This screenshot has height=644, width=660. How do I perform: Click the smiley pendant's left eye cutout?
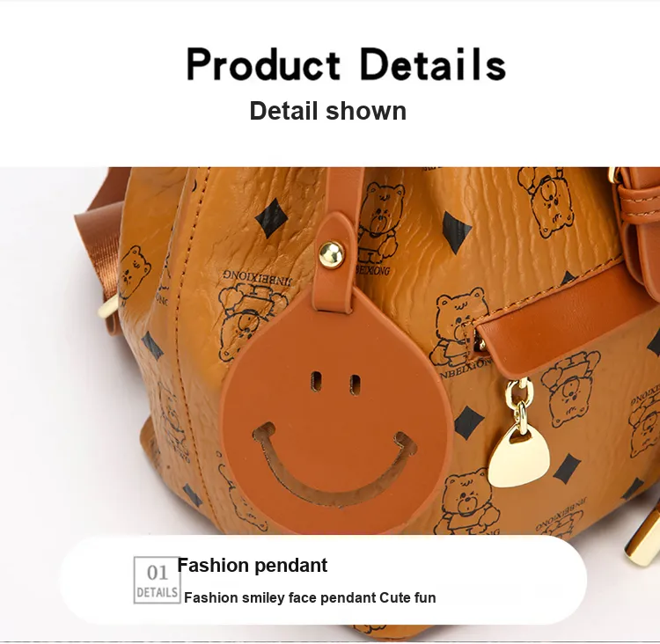(x=317, y=381)
